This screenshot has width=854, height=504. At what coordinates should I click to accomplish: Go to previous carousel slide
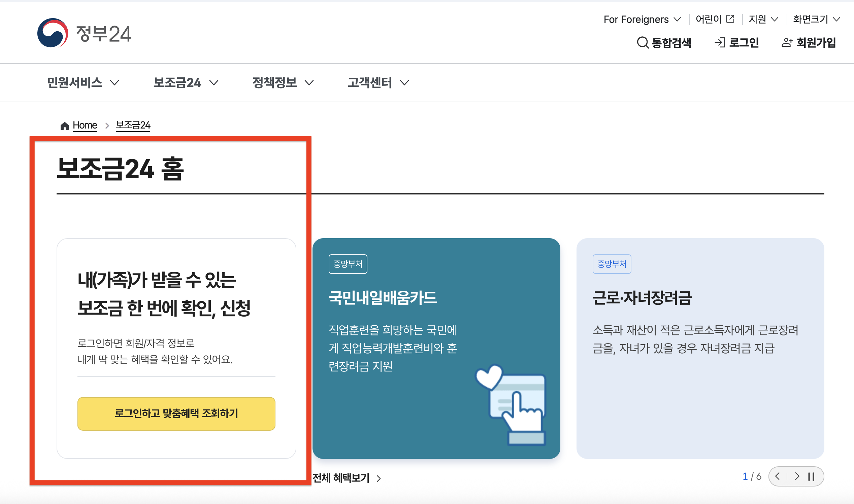click(778, 476)
